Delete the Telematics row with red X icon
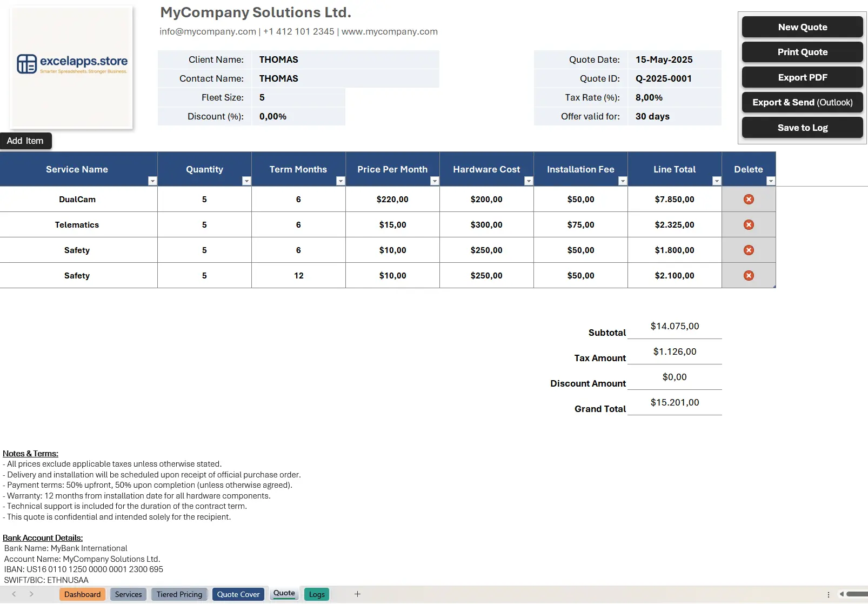This screenshot has height=604, width=868. (x=749, y=225)
